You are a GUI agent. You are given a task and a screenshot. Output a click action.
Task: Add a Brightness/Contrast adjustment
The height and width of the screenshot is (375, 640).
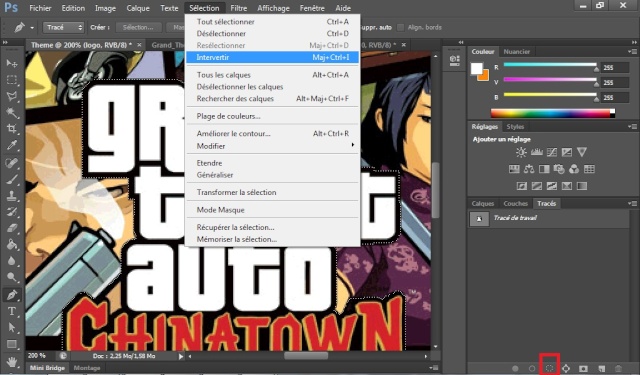click(521, 152)
